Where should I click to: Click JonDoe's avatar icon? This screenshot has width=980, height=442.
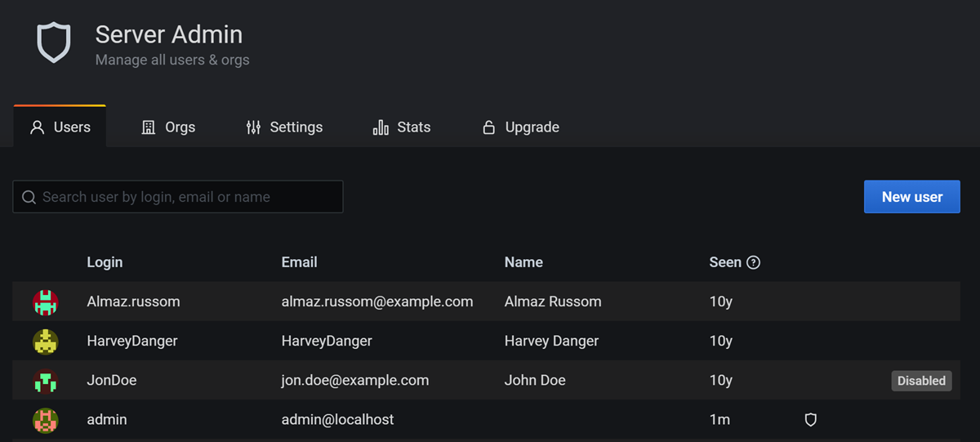click(x=46, y=381)
